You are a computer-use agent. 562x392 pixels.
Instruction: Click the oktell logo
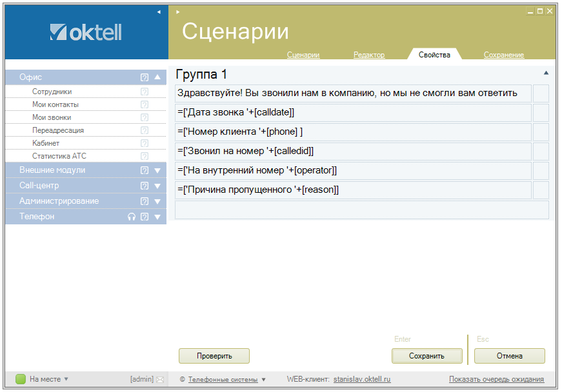click(86, 32)
